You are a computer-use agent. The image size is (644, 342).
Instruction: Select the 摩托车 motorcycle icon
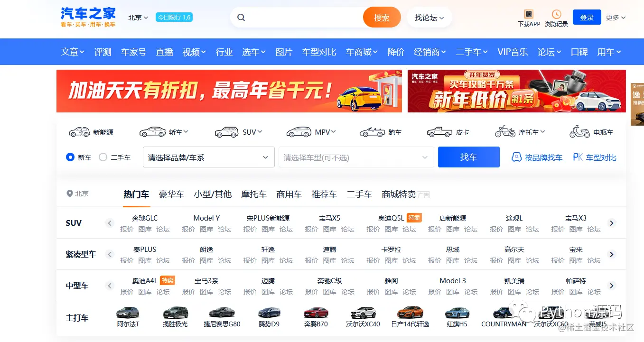pyautogui.click(x=505, y=132)
